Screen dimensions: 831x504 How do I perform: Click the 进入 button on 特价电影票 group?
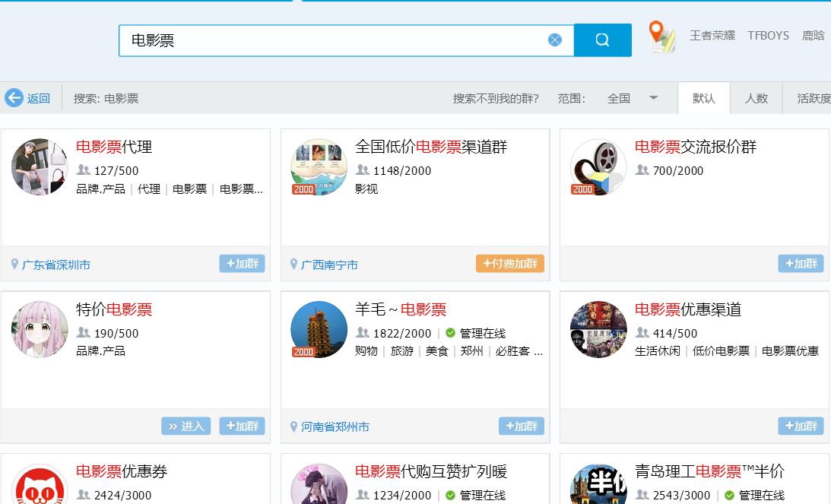click(x=186, y=426)
